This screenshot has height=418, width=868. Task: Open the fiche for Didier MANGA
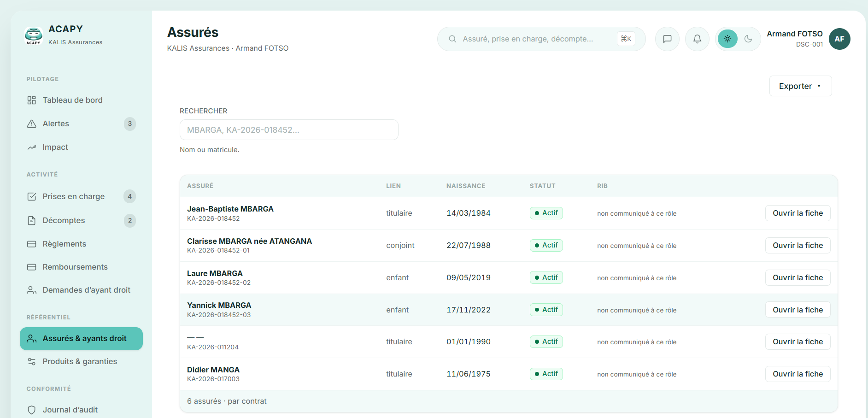798,374
